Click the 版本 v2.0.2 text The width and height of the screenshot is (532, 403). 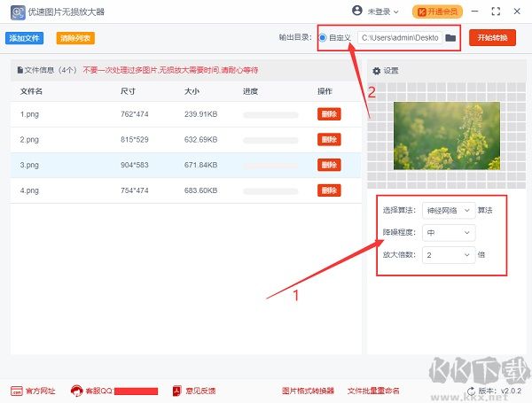tap(499, 391)
